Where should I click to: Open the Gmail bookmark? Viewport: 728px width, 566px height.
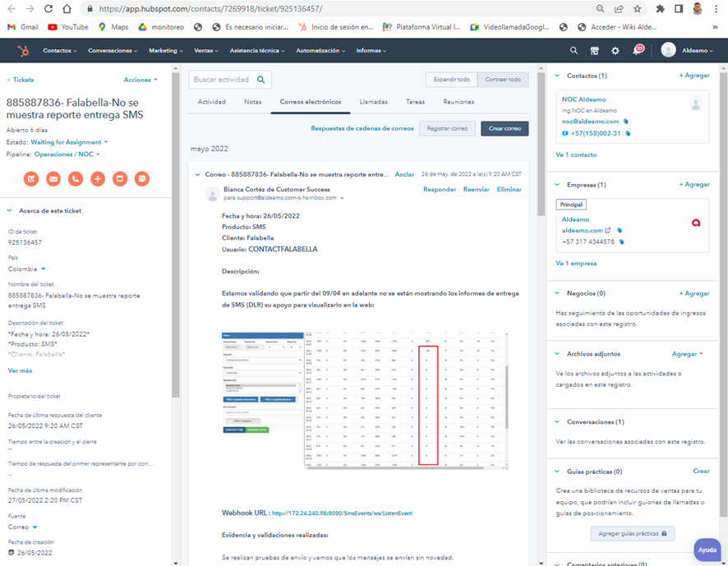coord(23,27)
